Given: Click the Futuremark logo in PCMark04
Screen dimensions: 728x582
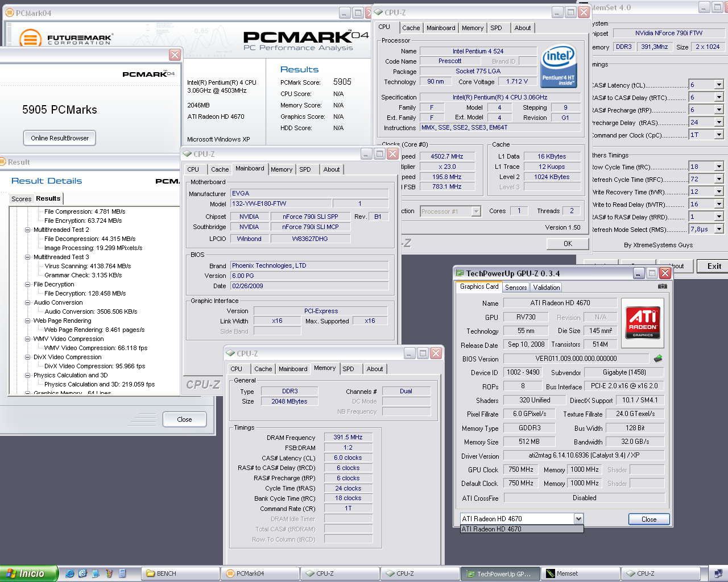Looking at the screenshot, I should click(65, 39).
